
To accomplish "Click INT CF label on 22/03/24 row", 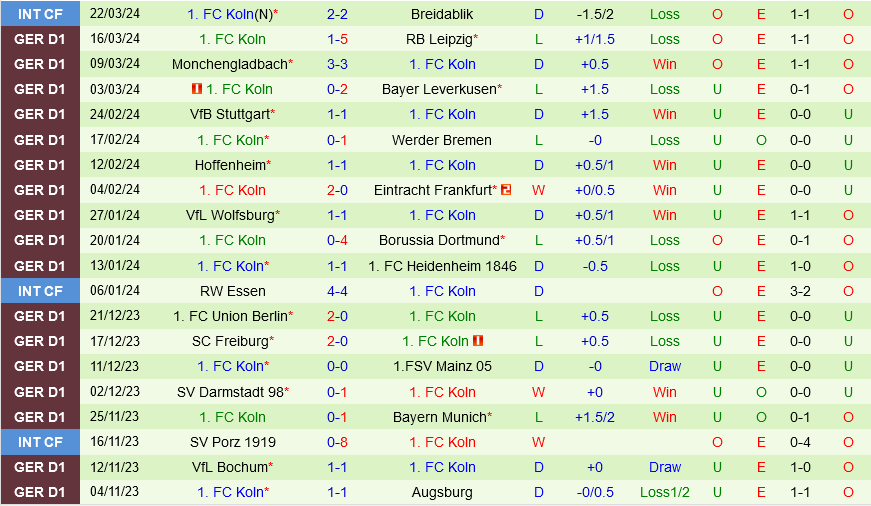I will coord(40,14).
